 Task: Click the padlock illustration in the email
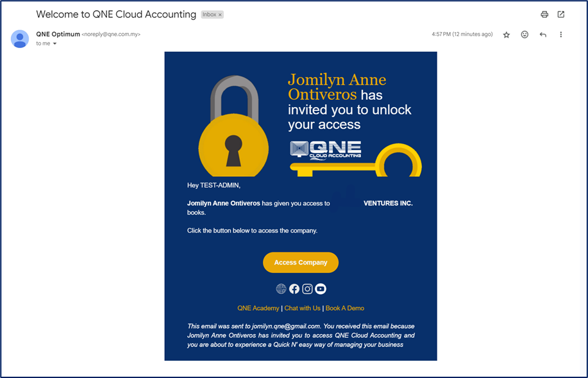[x=233, y=126]
